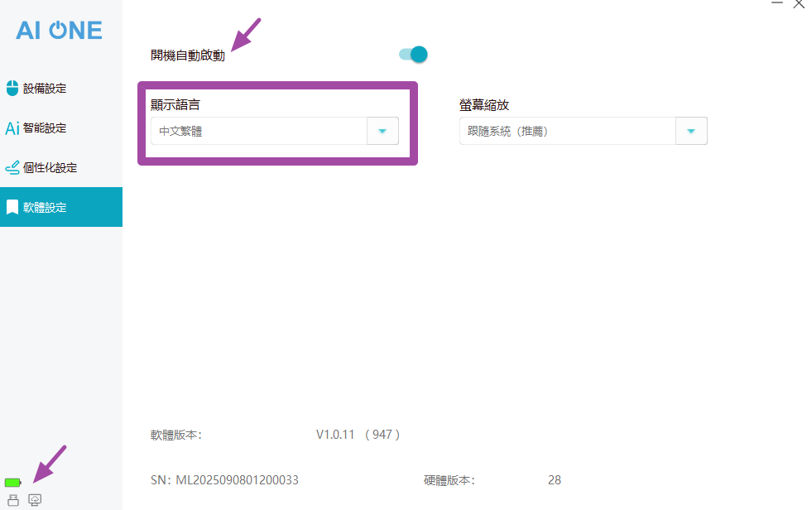This screenshot has height=510, width=812.
Task: Select the 軟體設定 tab
Action: (x=45, y=208)
